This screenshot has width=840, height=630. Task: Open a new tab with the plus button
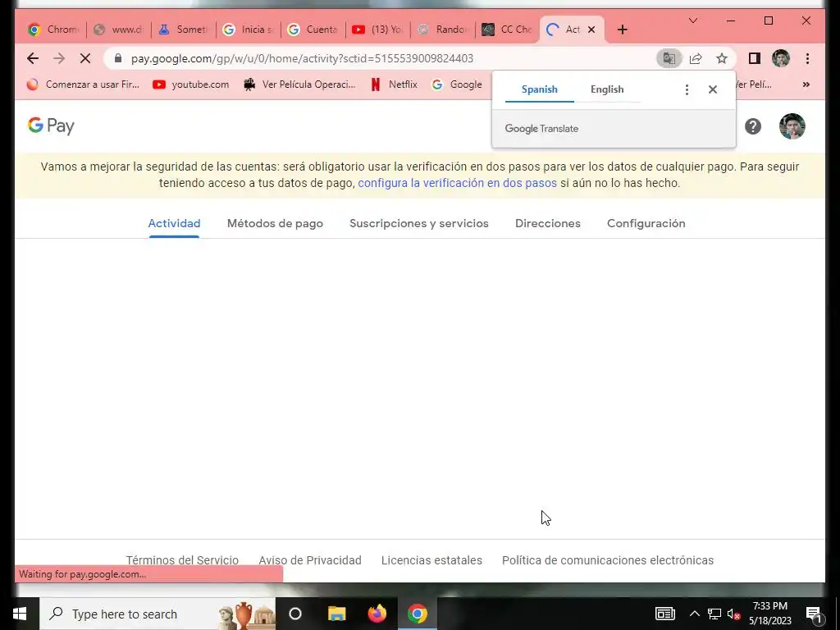tap(622, 30)
